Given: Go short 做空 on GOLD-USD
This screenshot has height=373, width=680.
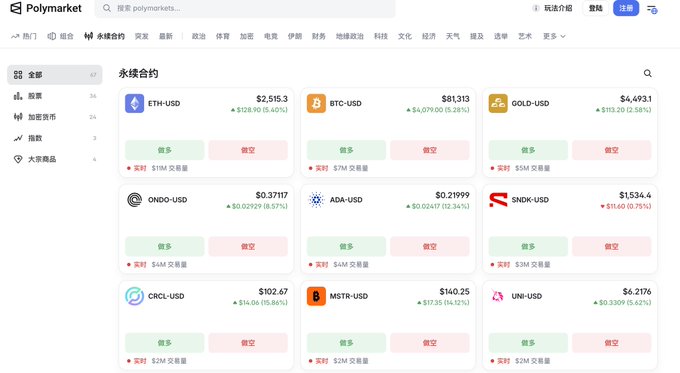Looking at the screenshot, I should [x=611, y=150].
